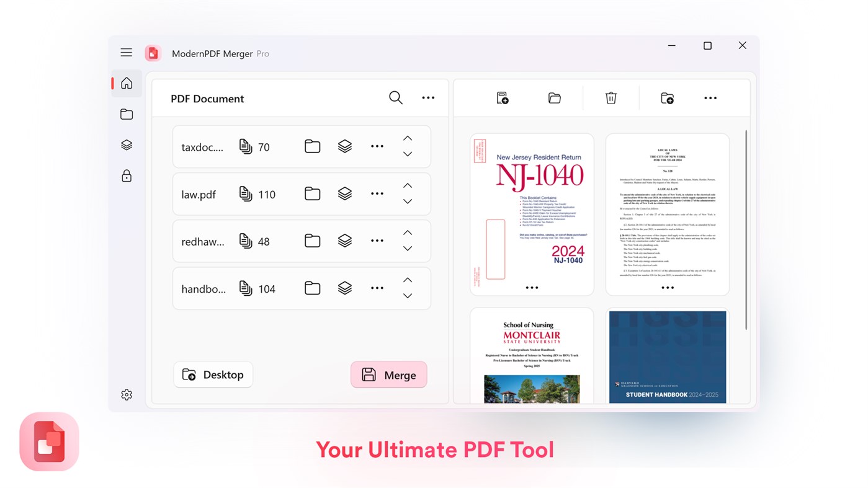Open the layers icon in the left sidebar

click(126, 144)
